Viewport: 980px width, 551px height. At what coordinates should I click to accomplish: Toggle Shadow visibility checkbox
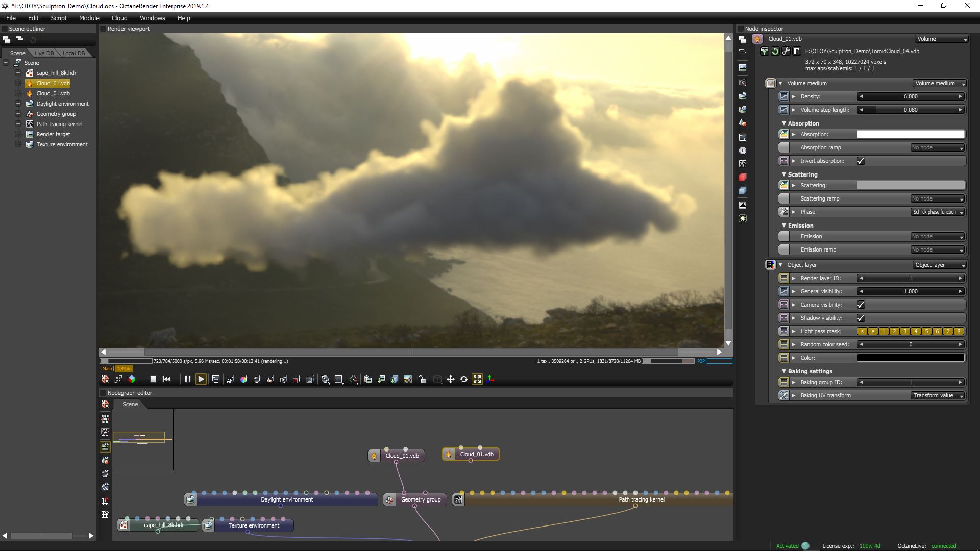point(861,318)
